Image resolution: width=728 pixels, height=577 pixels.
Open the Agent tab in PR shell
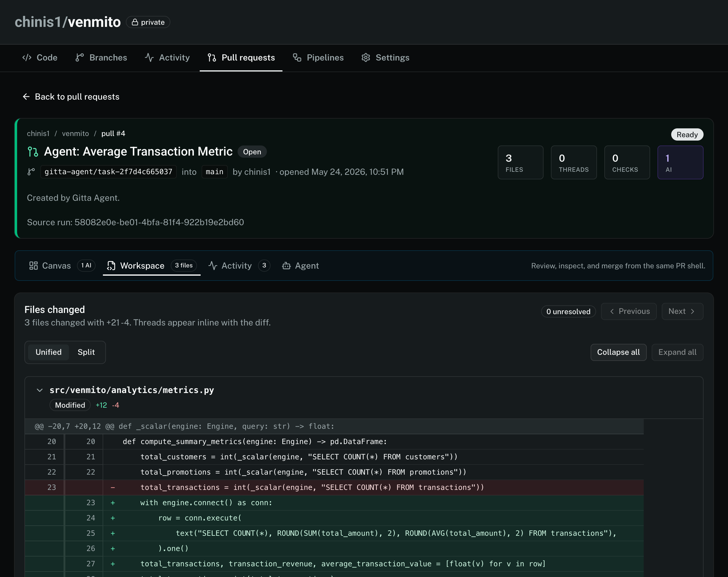point(300,266)
